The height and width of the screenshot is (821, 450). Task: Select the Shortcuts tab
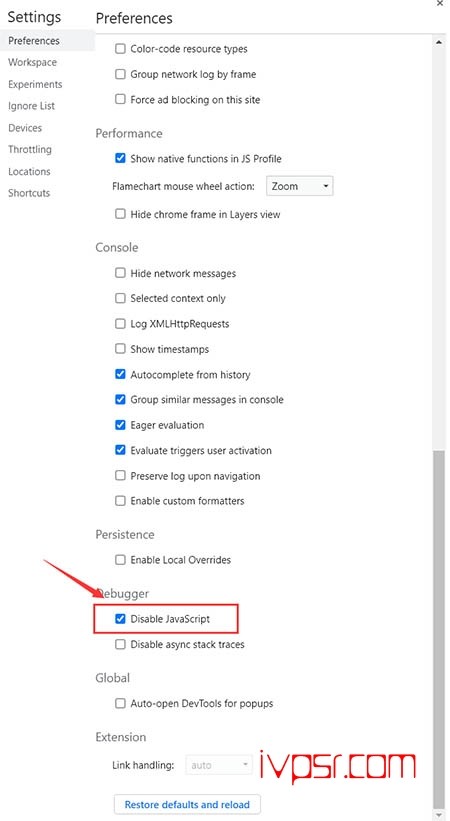click(29, 193)
